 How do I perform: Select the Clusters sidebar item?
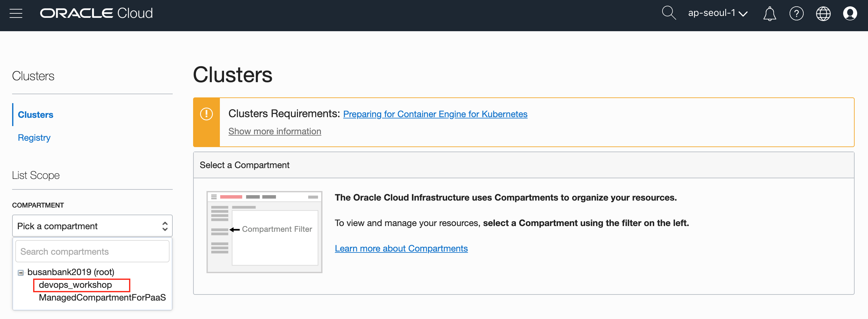click(35, 115)
